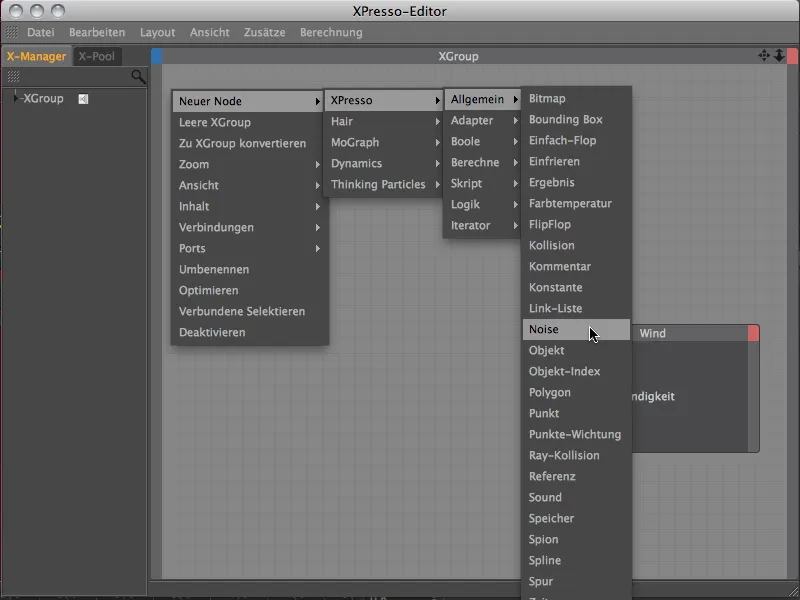Click the blue input corner of XGroup
Viewport: 800px width, 600px height.
tap(157, 56)
